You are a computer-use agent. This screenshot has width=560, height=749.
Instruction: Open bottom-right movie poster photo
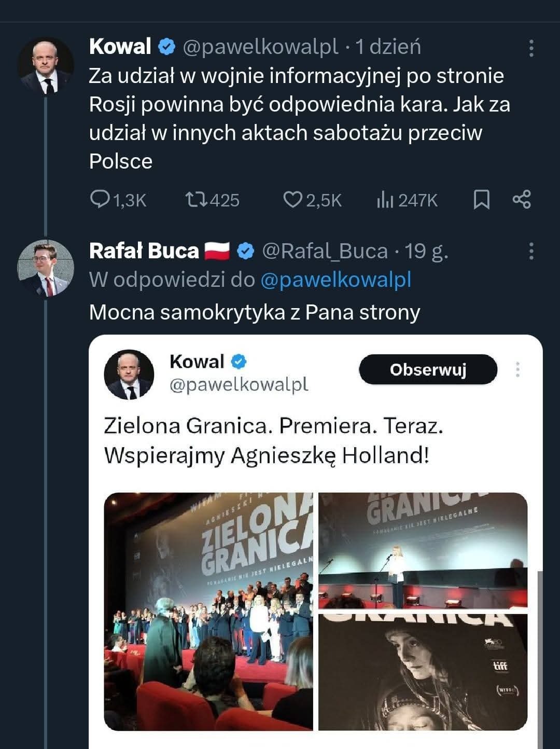(x=423, y=672)
